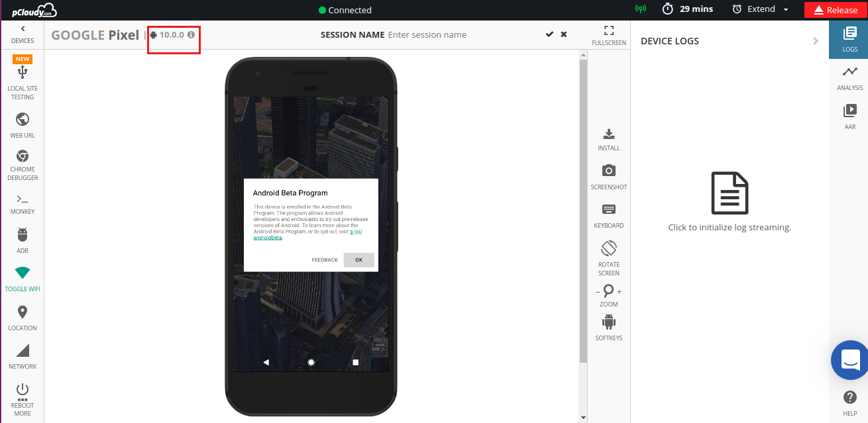Tap the Android back navigation button
Image resolution: width=868 pixels, height=423 pixels.
click(x=266, y=362)
